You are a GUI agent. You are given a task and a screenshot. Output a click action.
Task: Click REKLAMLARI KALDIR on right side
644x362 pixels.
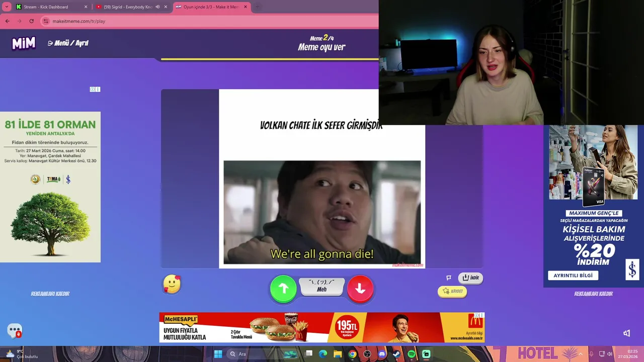(593, 294)
